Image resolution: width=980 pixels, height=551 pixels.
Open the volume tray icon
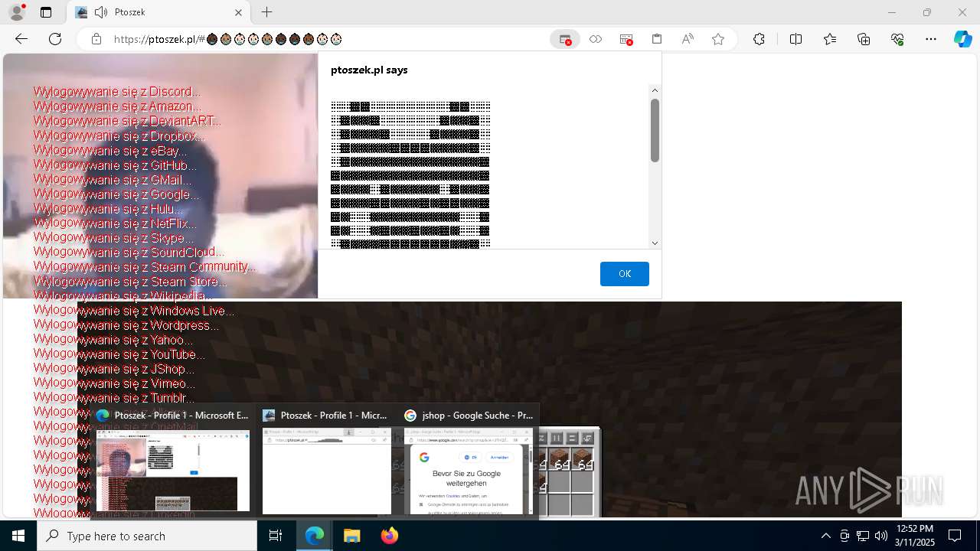(881, 536)
